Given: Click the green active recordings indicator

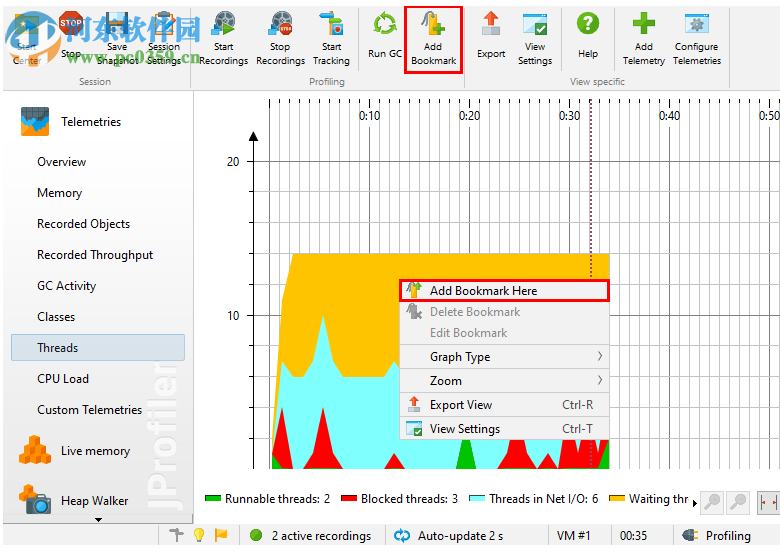Looking at the screenshot, I should point(256,536).
